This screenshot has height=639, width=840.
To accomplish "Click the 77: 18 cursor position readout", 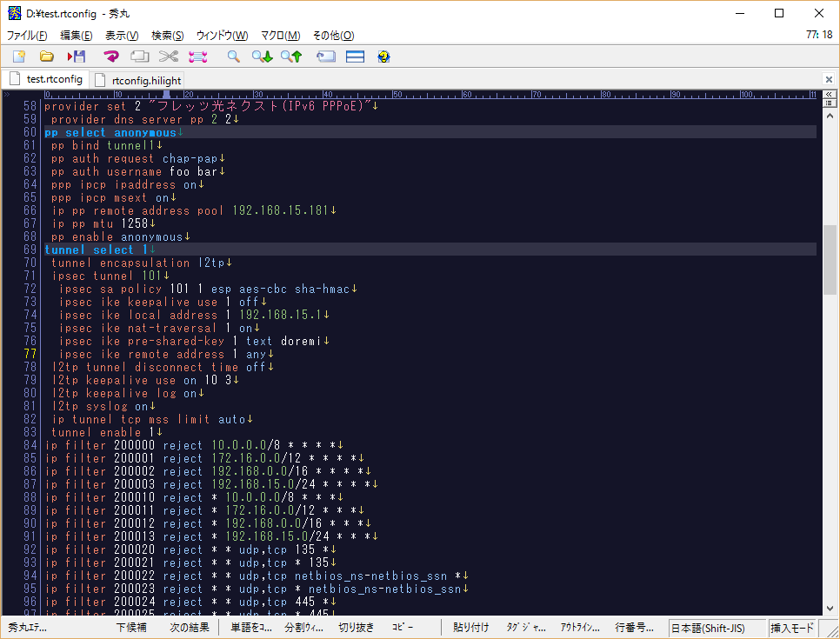I will coord(819,35).
